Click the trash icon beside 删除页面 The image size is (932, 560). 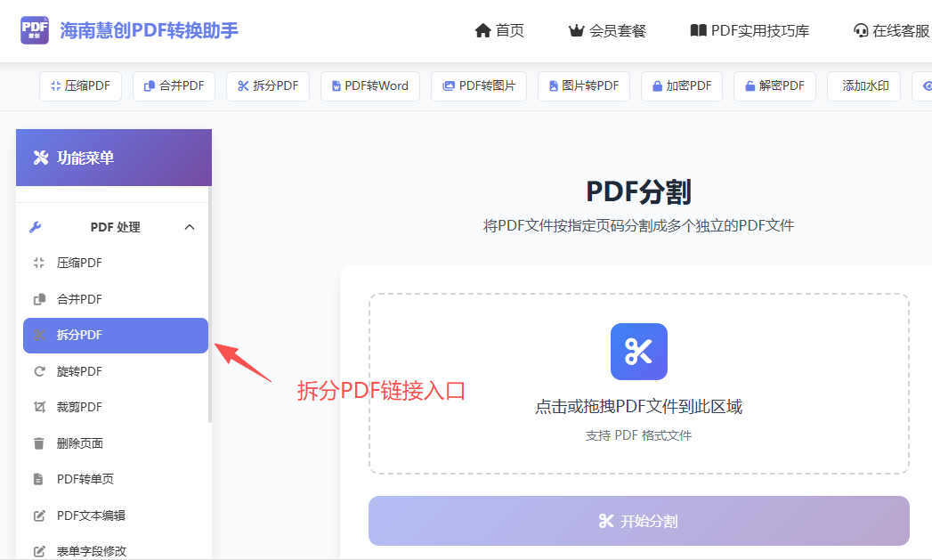point(39,443)
